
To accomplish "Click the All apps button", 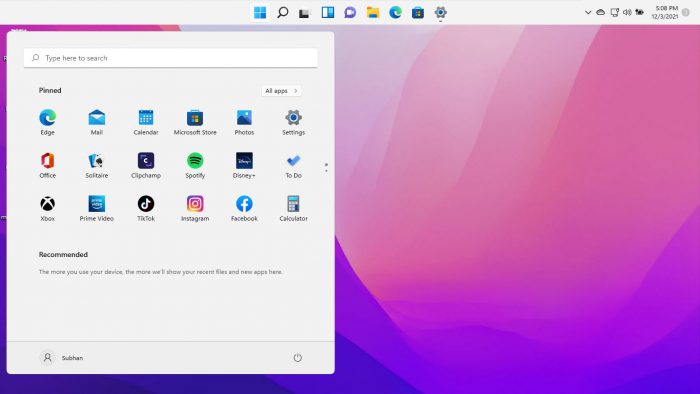I will pyautogui.click(x=281, y=91).
